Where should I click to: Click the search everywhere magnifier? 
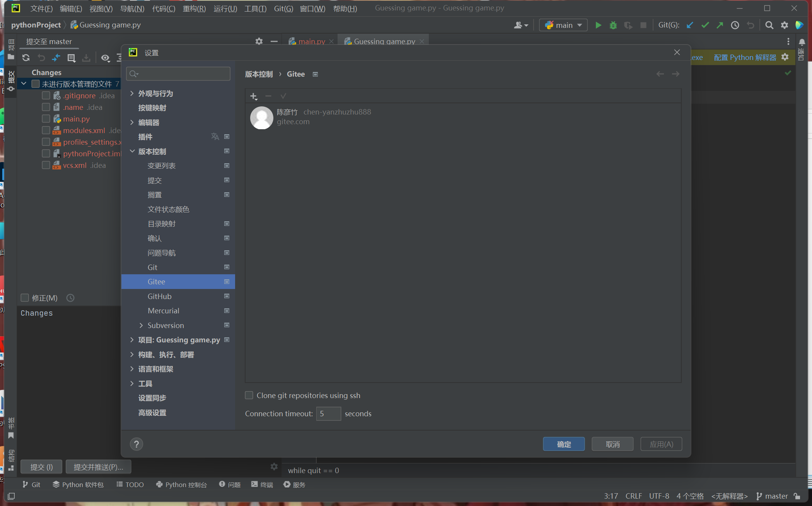(x=769, y=25)
